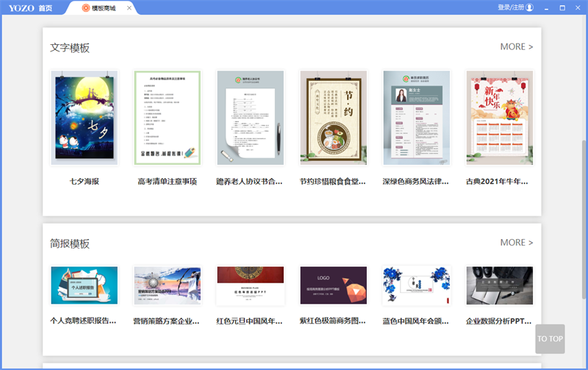This screenshot has height=370, width=588.
Task: Expand MORE for 简报模板 section
Action: pyautogui.click(x=516, y=243)
